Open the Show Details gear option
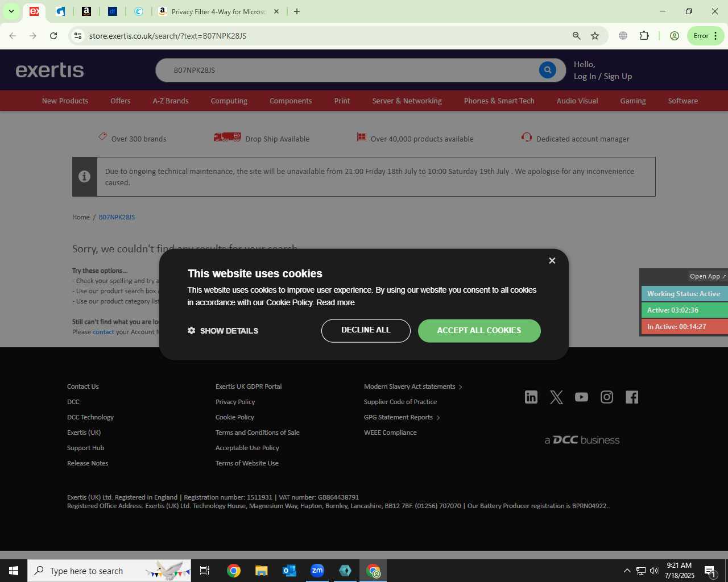Viewport: 728px width, 582px height. point(223,331)
